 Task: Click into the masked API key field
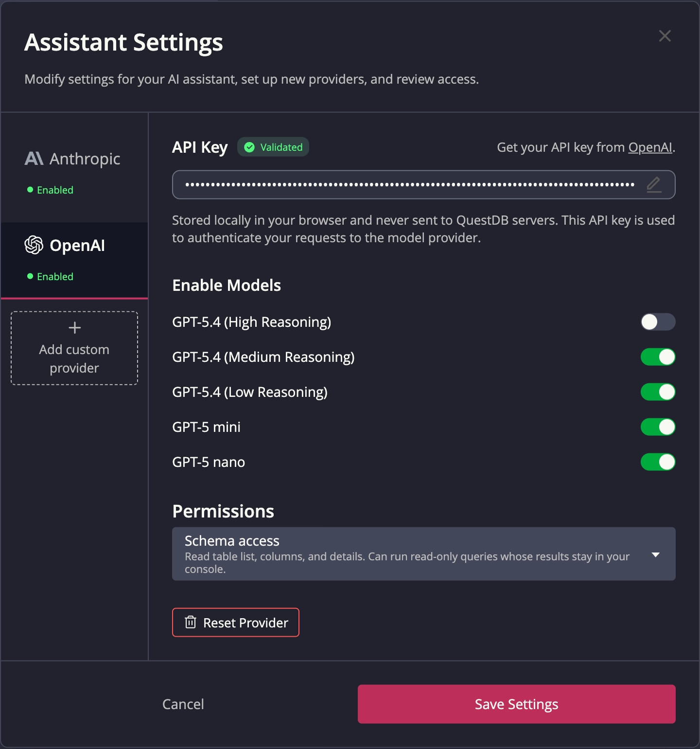click(x=424, y=185)
